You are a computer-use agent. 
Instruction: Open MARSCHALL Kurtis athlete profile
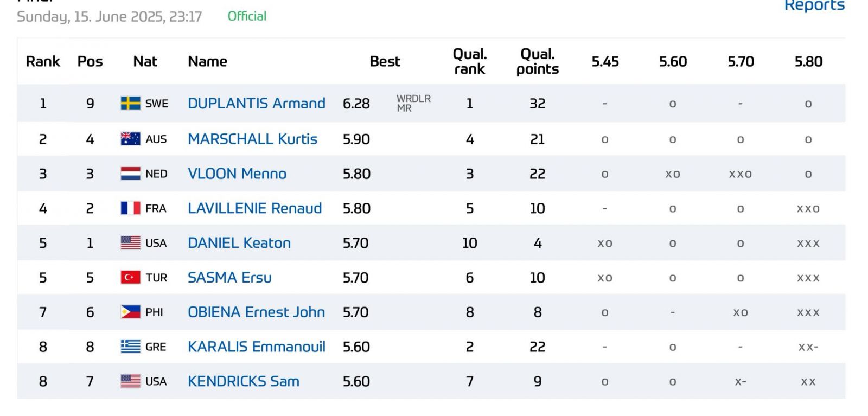click(252, 139)
